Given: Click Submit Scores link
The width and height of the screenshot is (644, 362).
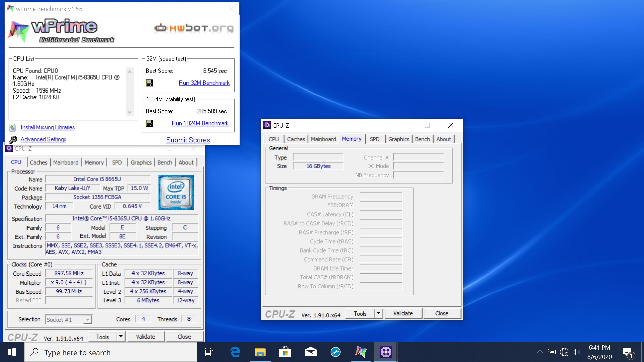Looking at the screenshot, I should click(188, 140).
